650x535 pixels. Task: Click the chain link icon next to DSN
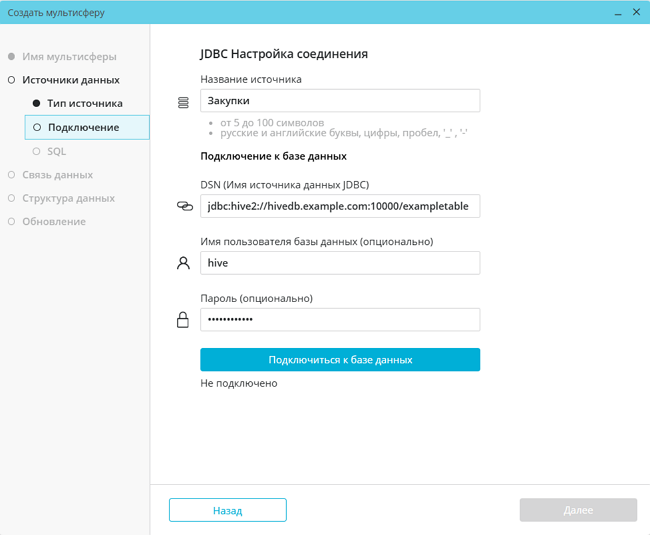pyautogui.click(x=183, y=206)
